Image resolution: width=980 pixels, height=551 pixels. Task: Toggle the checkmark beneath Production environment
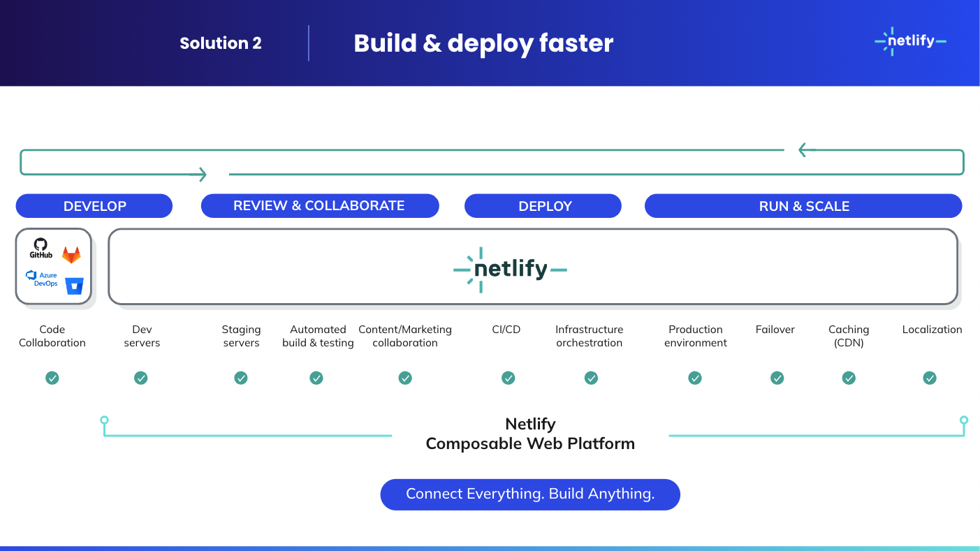(x=695, y=378)
